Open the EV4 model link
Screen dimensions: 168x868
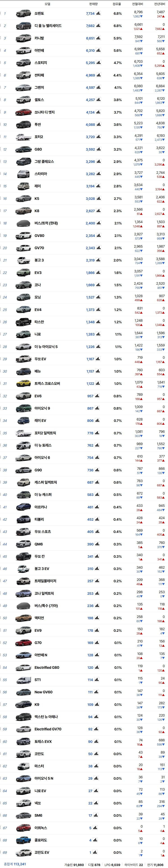[x=38, y=310]
